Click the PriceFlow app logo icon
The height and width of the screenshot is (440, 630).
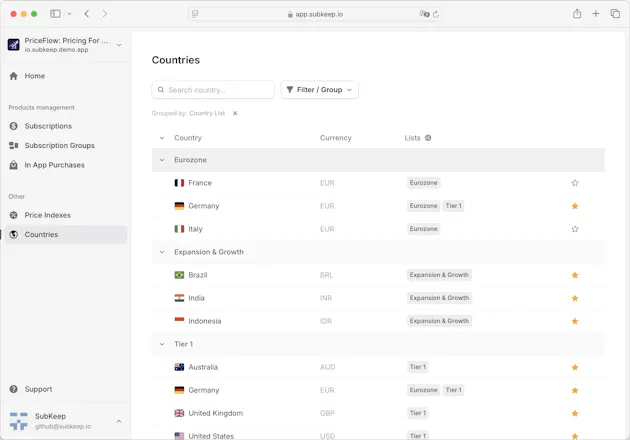[x=13, y=45]
